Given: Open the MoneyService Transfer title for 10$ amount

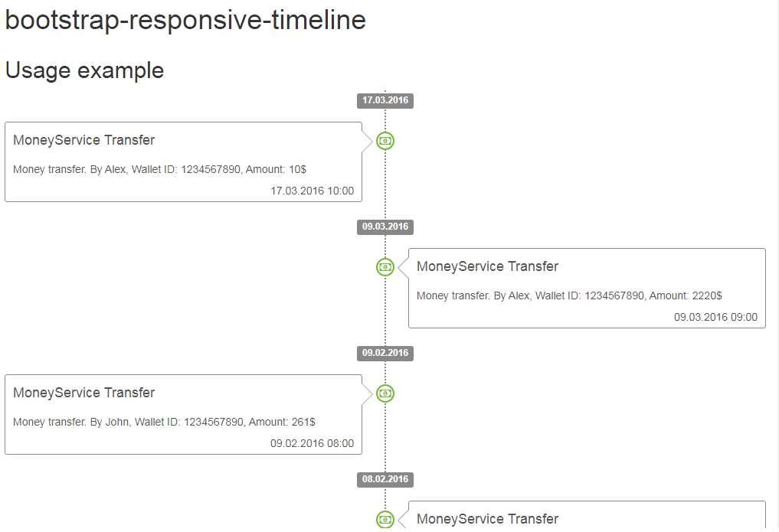Looking at the screenshot, I should pos(84,140).
